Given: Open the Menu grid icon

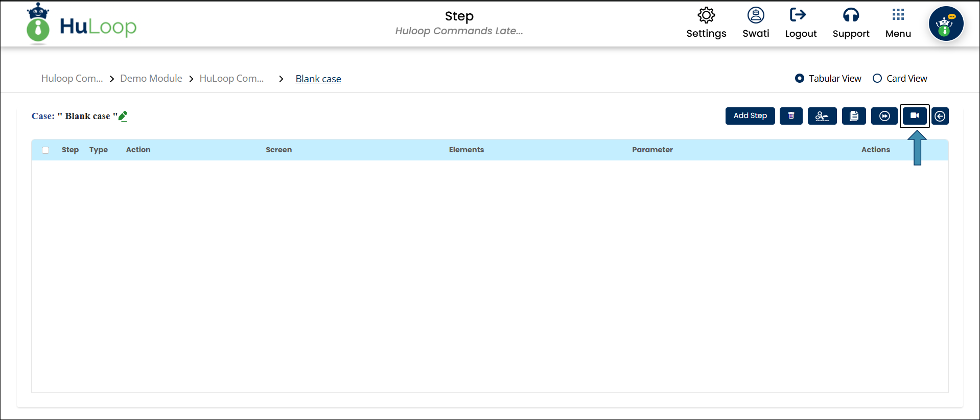Looking at the screenshot, I should [x=898, y=14].
